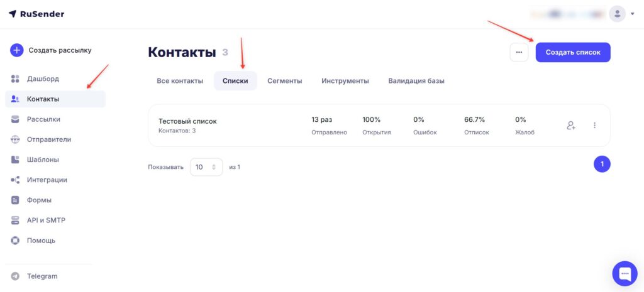
Task: Click the Рассылки envelope icon
Action: pos(15,119)
